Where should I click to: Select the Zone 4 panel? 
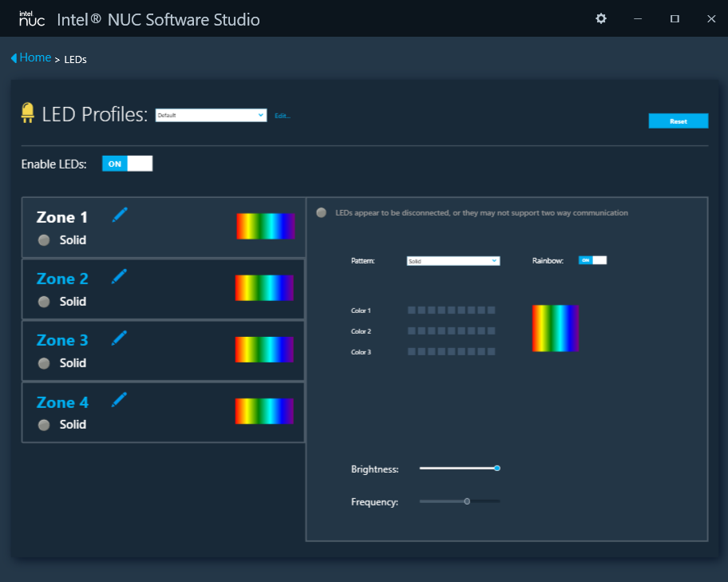164,413
